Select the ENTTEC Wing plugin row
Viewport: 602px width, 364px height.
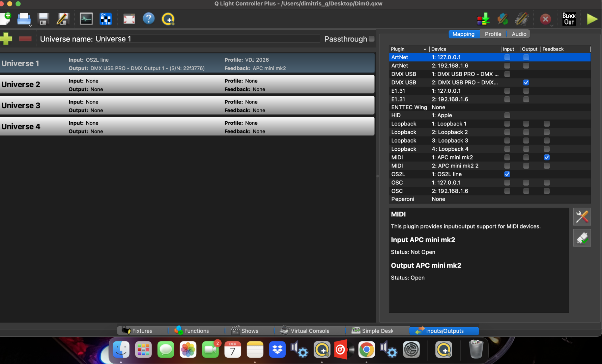[409, 107]
